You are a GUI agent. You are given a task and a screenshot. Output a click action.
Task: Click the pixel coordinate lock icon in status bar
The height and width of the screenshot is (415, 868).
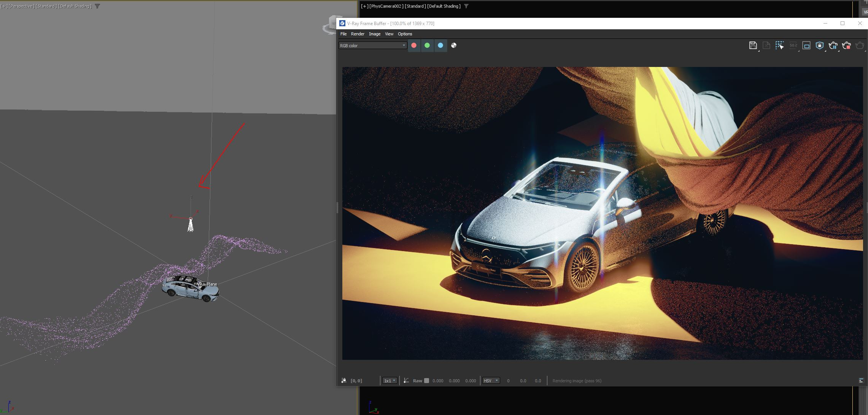click(344, 381)
